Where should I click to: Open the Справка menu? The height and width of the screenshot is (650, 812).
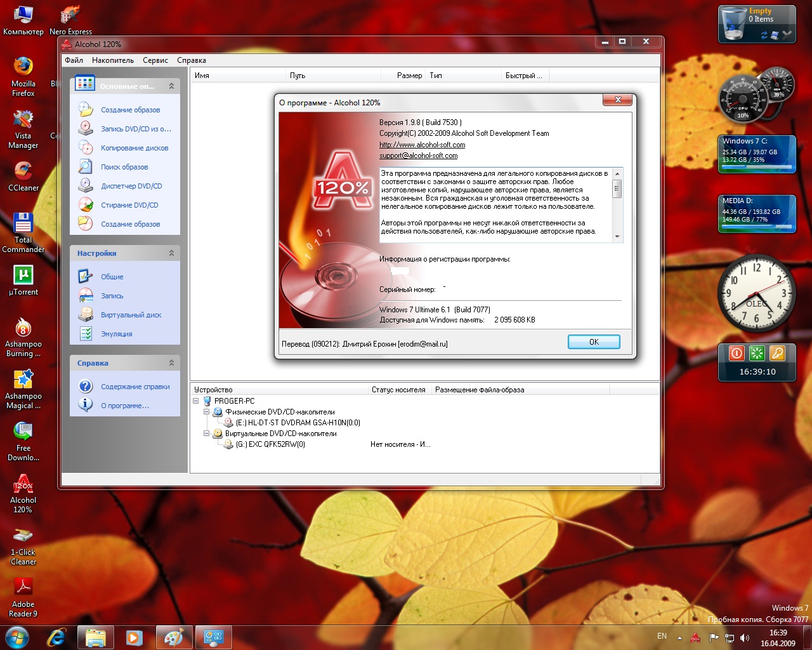pos(192,60)
